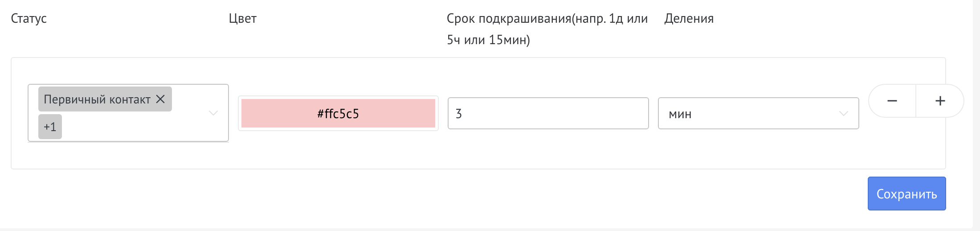Remove the 'Первичный контакт' status tag
The height and width of the screenshot is (231, 980).
(x=160, y=99)
